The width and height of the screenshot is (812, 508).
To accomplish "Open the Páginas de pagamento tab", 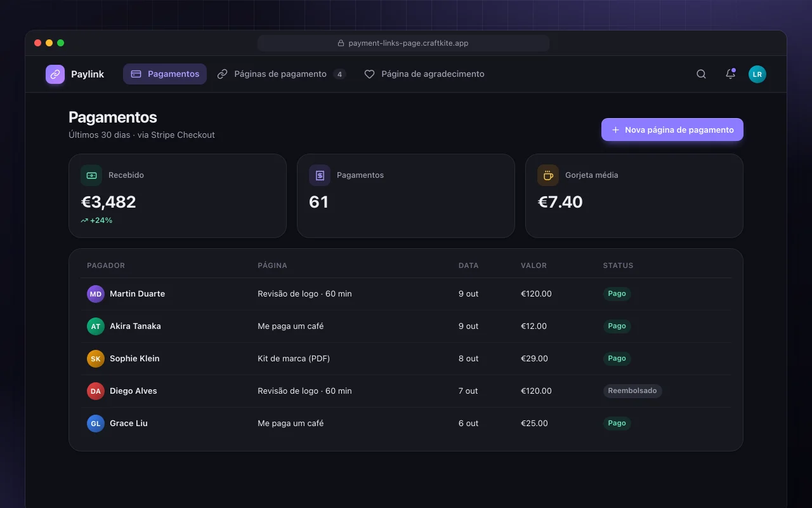I will (x=282, y=74).
